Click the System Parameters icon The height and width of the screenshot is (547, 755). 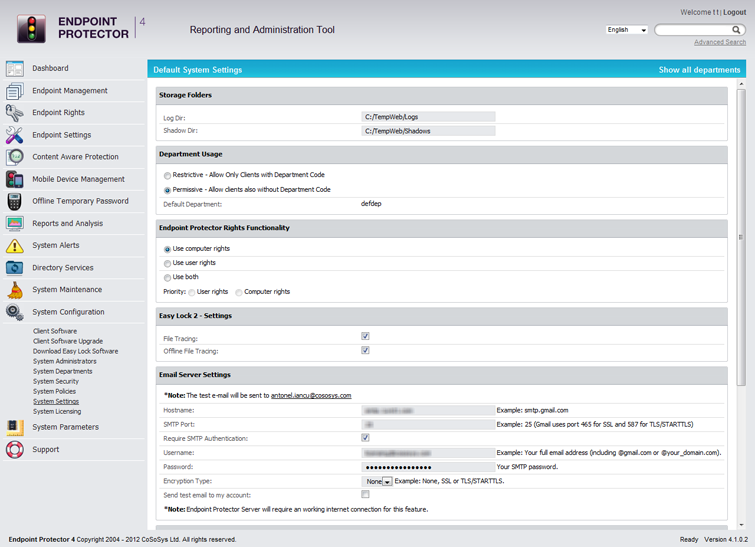(14, 427)
